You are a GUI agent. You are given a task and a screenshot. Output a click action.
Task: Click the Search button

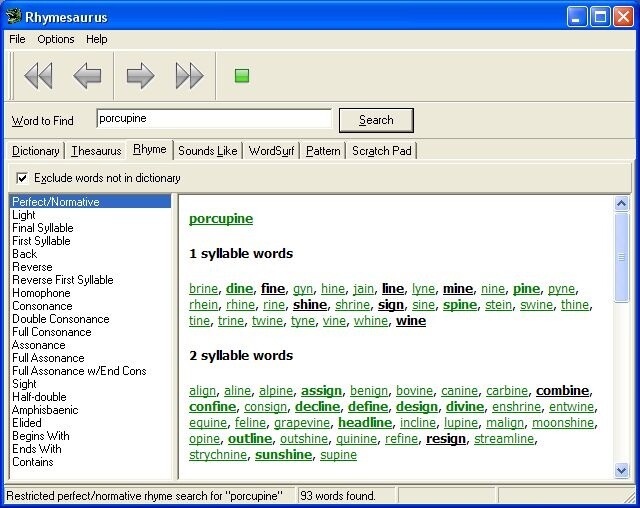click(376, 120)
